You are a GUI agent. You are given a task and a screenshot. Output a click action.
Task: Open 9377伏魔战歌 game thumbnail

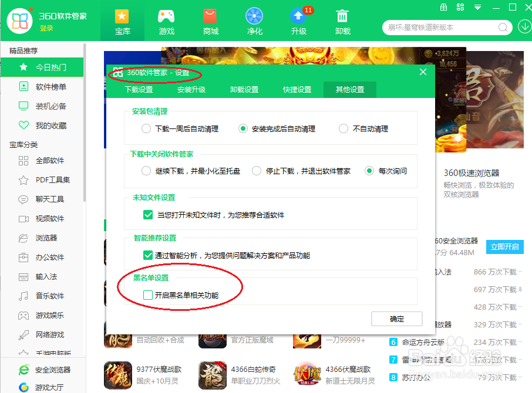point(117,375)
